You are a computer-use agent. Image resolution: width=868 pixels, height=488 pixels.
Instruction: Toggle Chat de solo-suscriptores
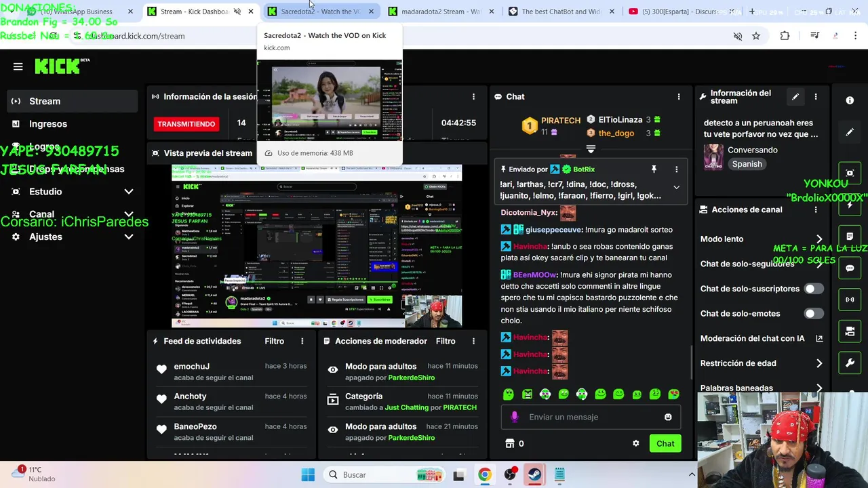click(x=813, y=289)
